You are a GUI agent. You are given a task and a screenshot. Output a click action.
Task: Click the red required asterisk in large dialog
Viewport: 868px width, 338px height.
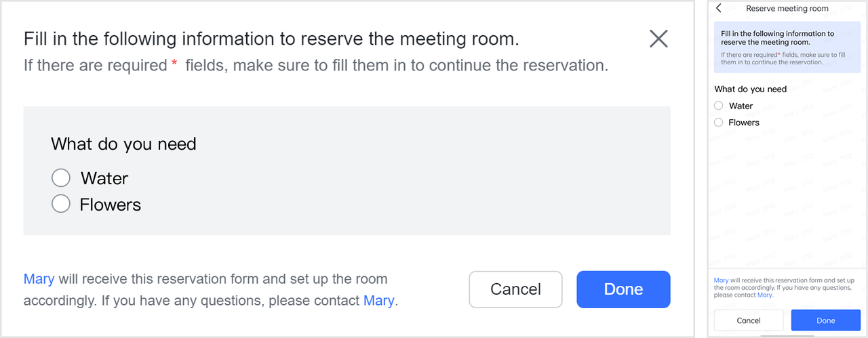tap(174, 64)
